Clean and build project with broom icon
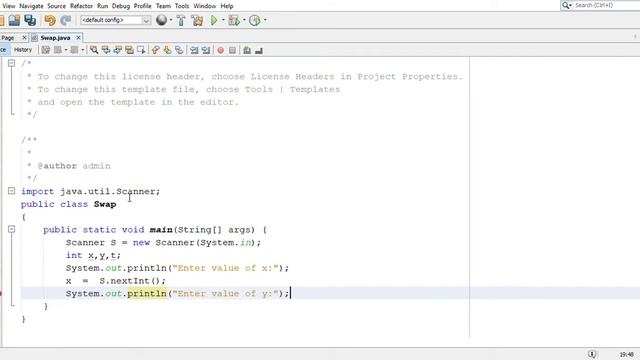The image size is (640, 360). point(197,20)
